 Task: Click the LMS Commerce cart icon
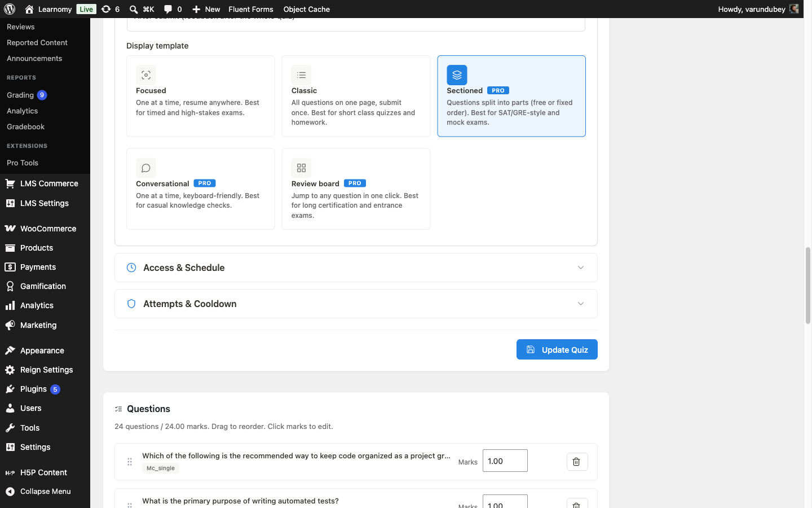pos(10,183)
